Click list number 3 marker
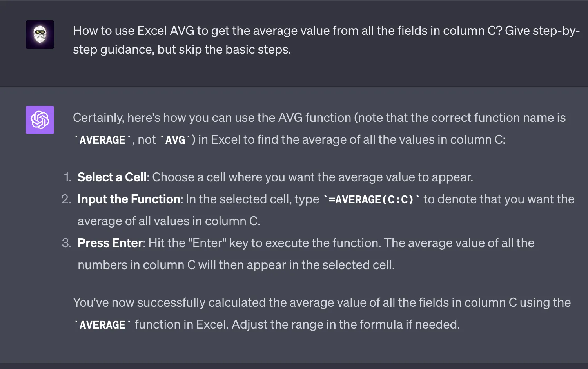Screen dimensions: 588x369 67,243
